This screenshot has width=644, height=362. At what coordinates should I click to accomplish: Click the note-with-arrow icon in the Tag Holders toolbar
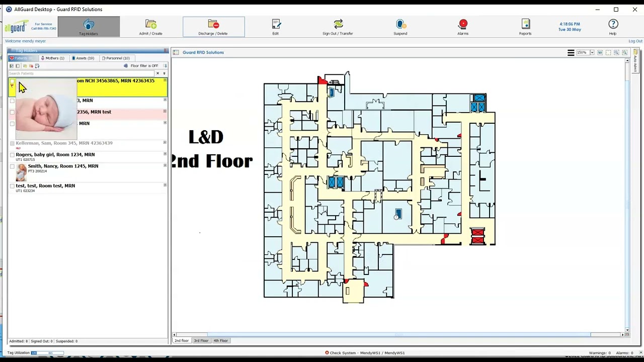pyautogui.click(x=37, y=66)
